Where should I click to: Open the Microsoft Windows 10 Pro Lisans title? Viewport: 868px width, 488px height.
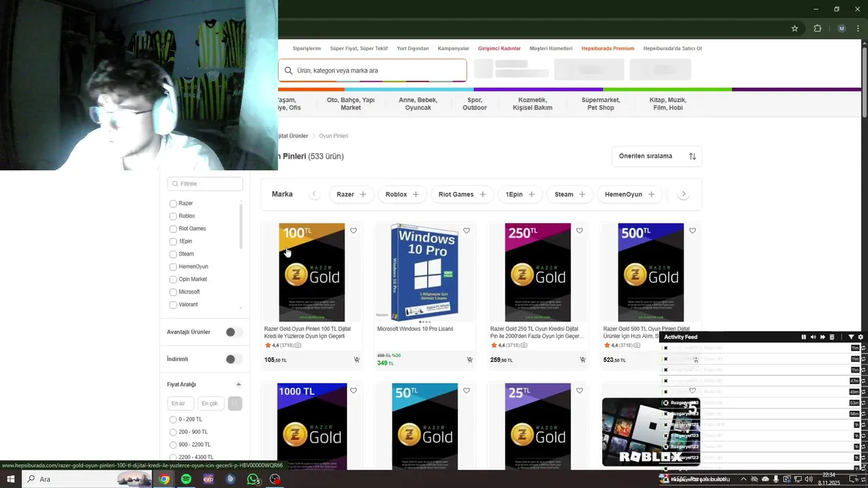(415, 329)
